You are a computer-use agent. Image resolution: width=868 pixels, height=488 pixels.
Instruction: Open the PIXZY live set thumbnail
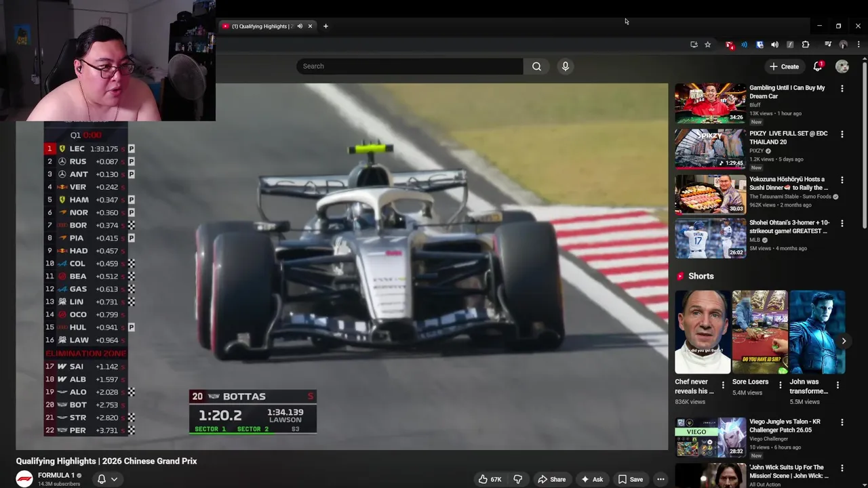point(710,149)
